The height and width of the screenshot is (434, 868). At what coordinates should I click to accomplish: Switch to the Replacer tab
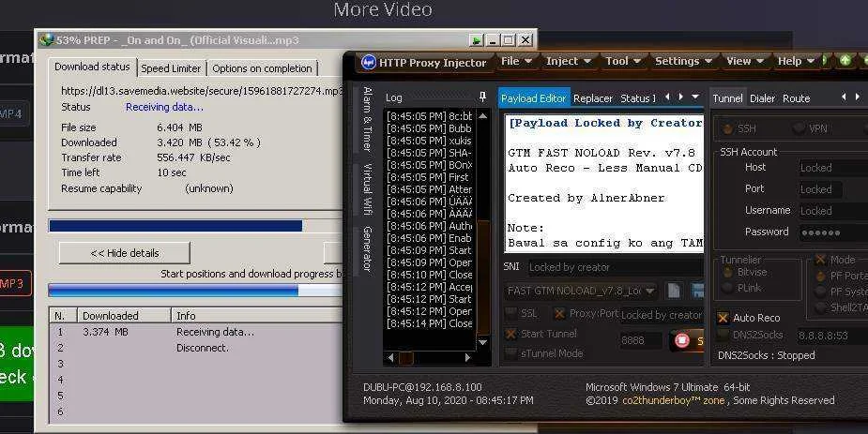tap(593, 98)
